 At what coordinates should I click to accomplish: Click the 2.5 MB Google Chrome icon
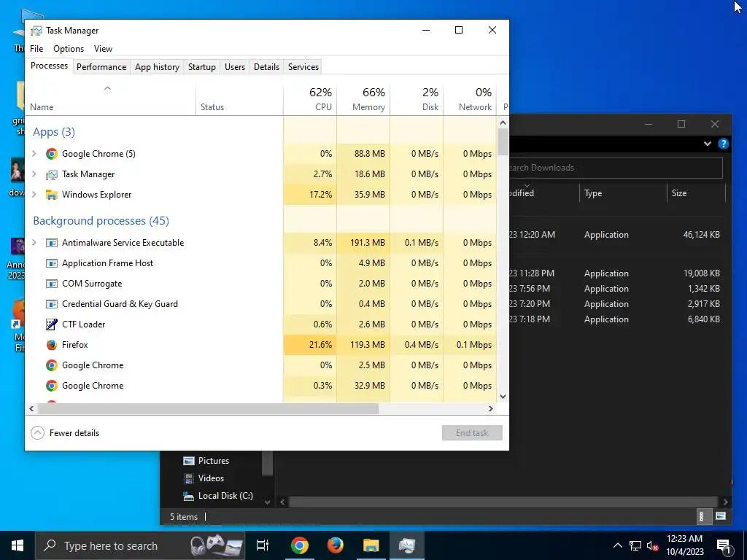(52, 365)
